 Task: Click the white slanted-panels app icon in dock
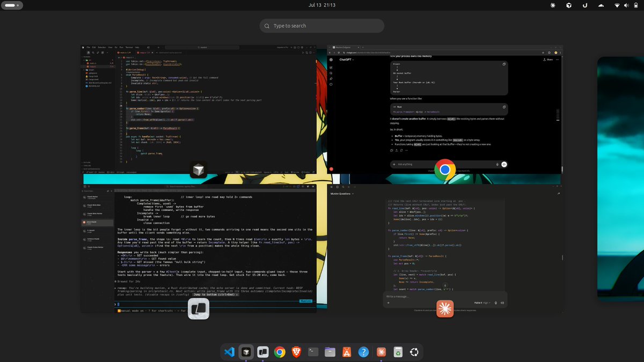(x=263, y=352)
